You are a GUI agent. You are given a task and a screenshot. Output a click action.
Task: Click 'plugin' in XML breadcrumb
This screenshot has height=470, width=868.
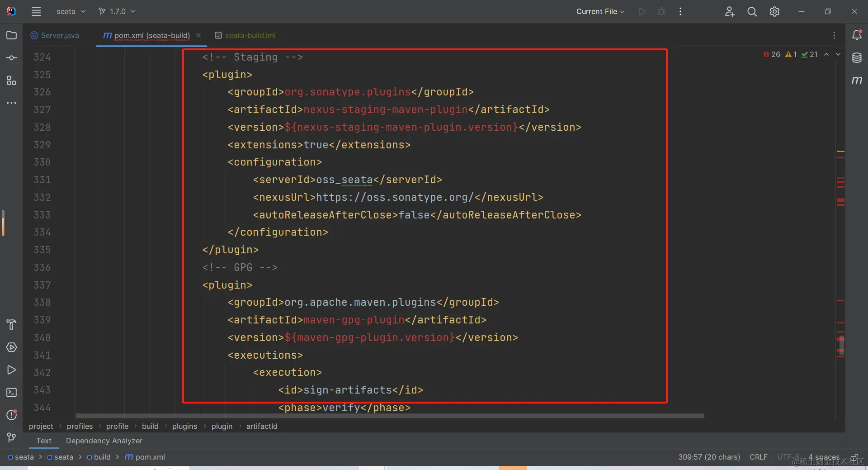click(x=222, y=427)
